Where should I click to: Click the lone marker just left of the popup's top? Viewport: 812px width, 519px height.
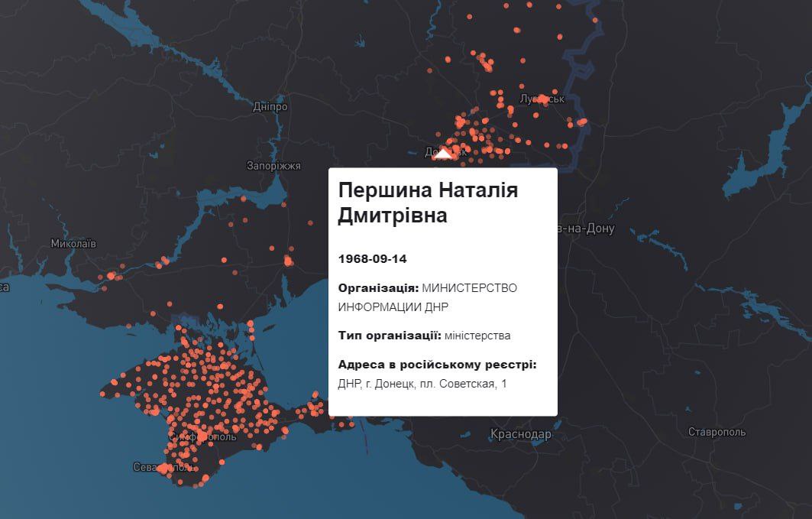(x=311, y=223)
